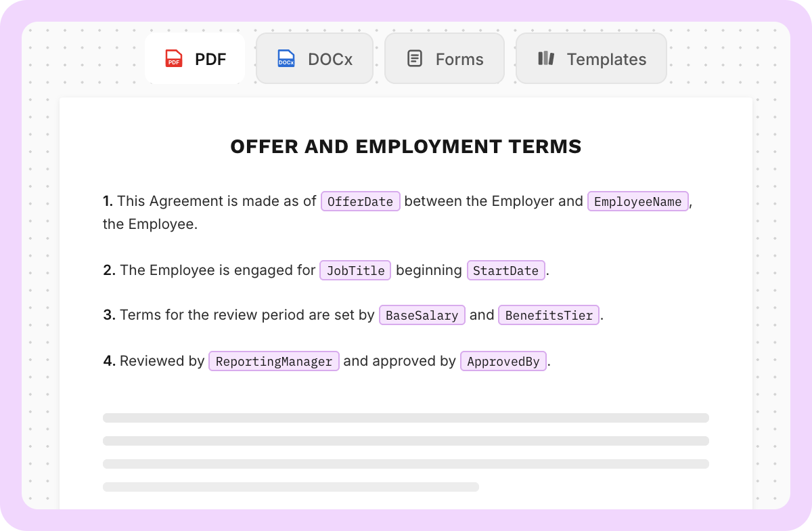Select the BaseSalary placeholder field
Screen dimensions: 812x531
[x=422, y=316]
